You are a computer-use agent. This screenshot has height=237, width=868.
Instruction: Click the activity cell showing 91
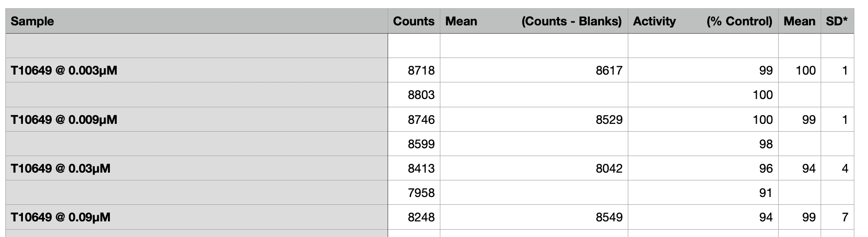pos(703,193)
